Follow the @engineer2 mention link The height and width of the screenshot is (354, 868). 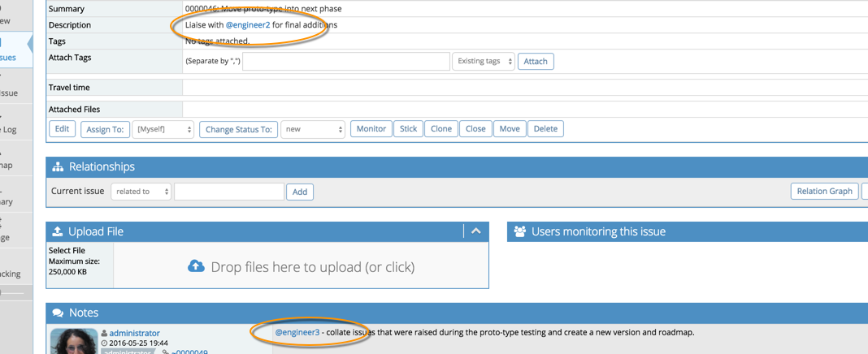(x=248, y=25)
